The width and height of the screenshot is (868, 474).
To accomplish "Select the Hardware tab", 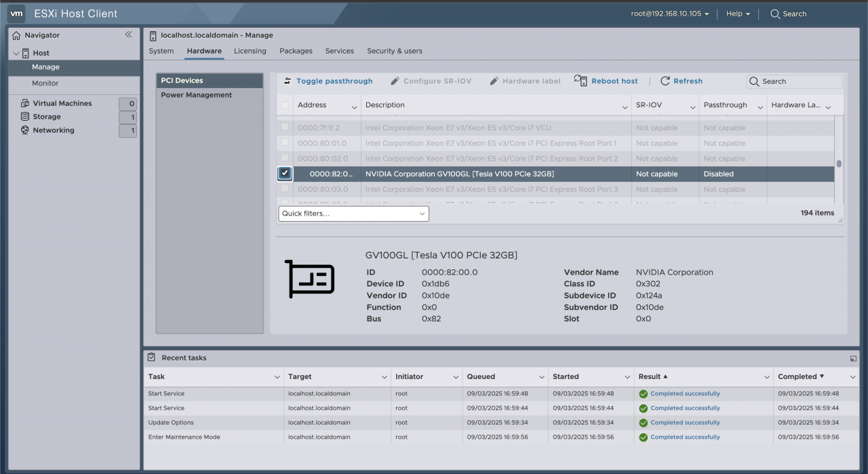I will (x=204, y=51).
